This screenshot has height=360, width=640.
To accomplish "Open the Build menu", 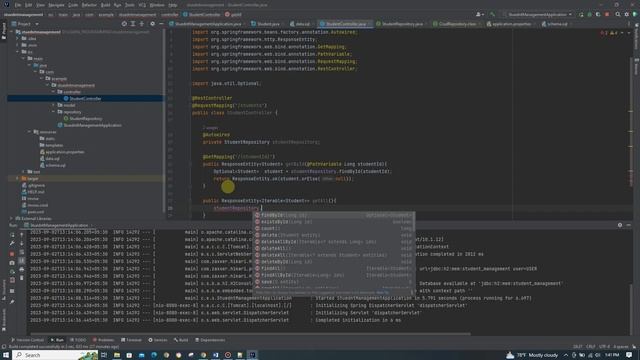I will (x=105, y=5).
